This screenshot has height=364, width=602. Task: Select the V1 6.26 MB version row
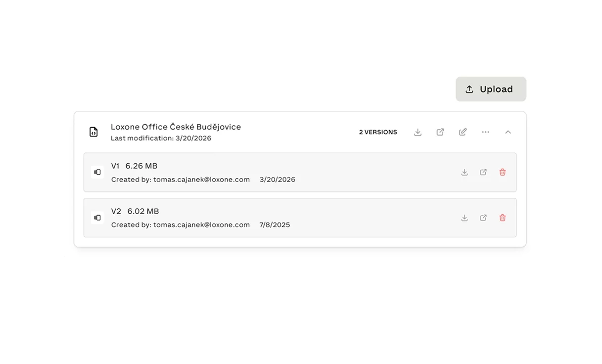pyautogui.click(x=300, y=172)
